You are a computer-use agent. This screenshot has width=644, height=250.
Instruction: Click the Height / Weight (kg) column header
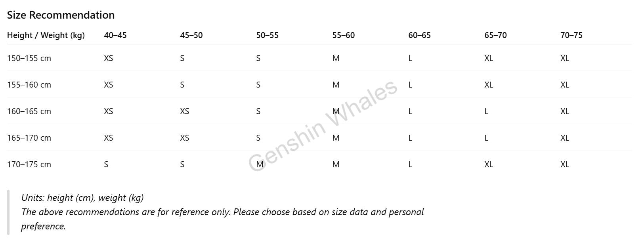pyautogui.click(x=46, y=35)
